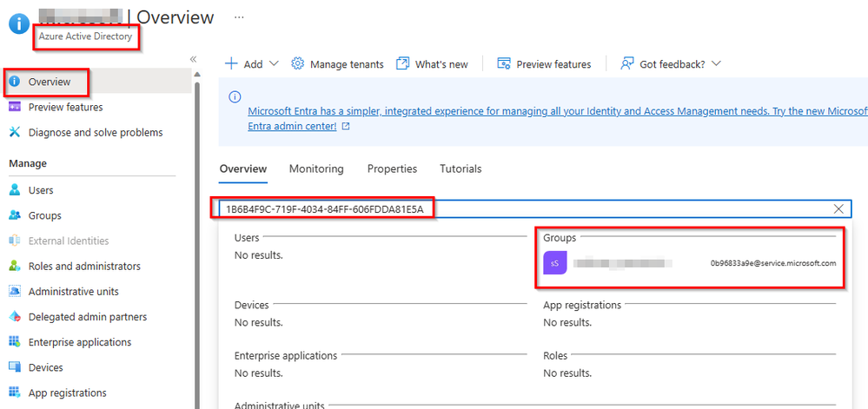
Task: Switch to the Monitoring tab
Action: (x=316, y=168)
